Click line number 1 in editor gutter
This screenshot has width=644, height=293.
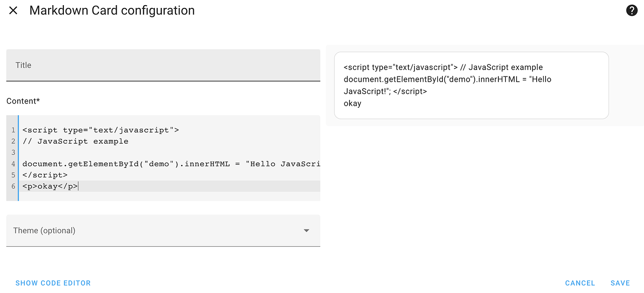point(14,130)
